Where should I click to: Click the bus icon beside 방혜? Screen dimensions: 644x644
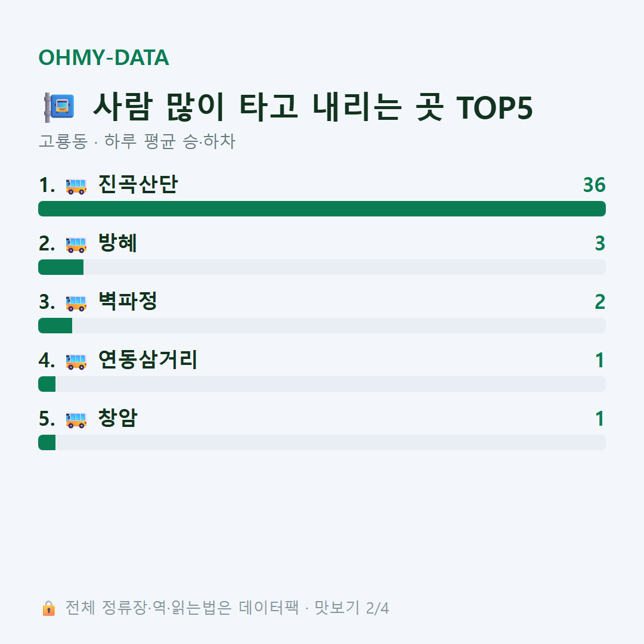(x=76, y=244)
